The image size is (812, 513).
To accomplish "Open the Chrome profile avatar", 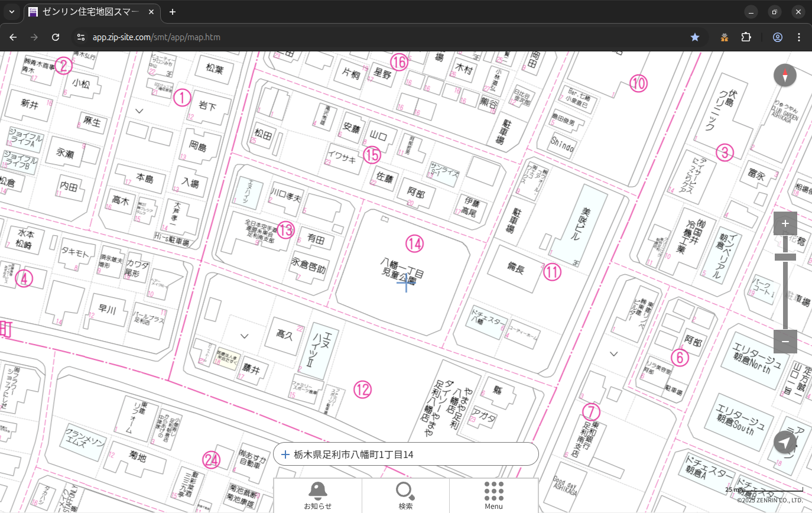I will [778, 37].
